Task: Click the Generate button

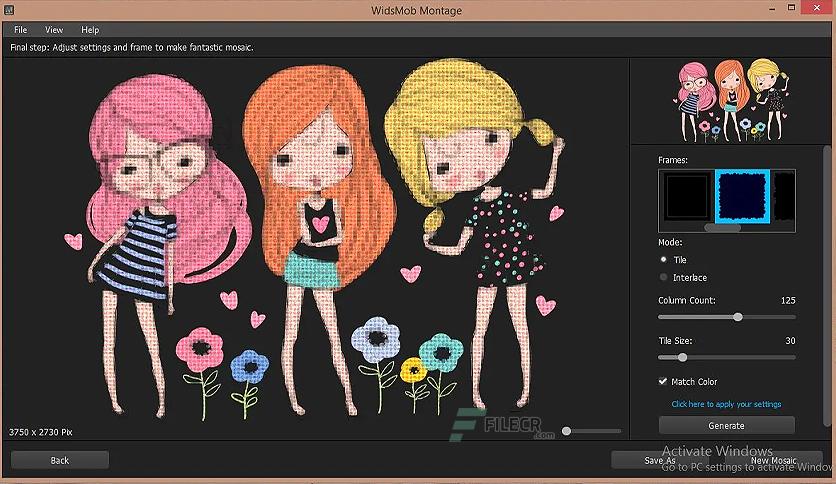Action: point(727,425)
